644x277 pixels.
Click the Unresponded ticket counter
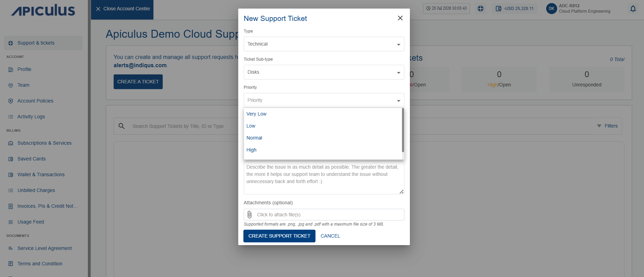[587, 79]
